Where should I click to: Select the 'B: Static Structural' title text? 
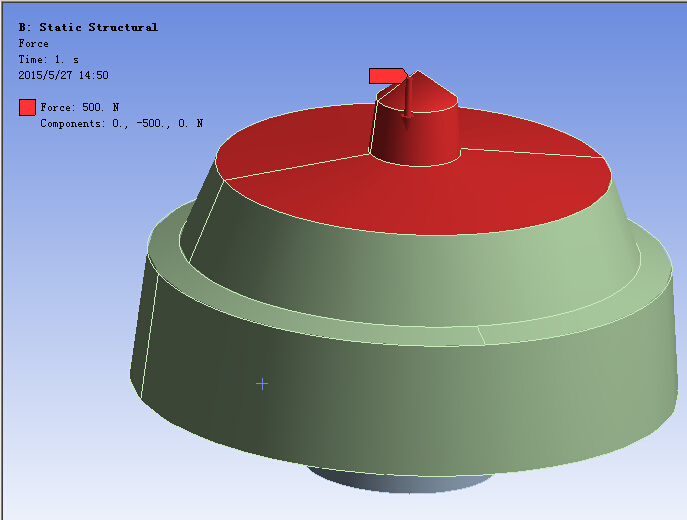pyautogui.click(x=88, y=27)
